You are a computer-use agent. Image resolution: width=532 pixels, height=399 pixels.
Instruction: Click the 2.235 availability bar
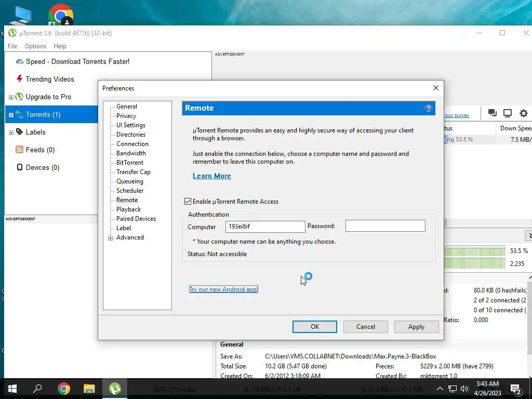click(x=474, y=263)
